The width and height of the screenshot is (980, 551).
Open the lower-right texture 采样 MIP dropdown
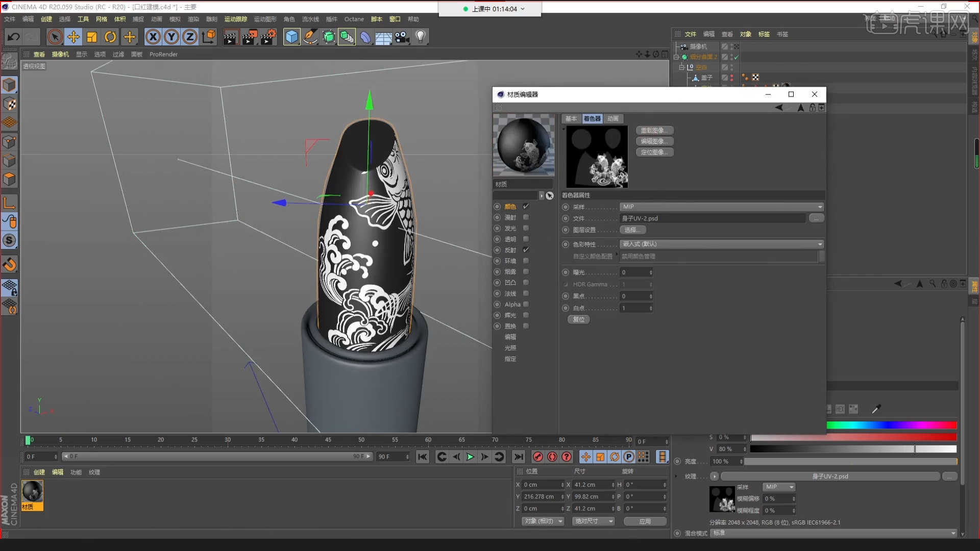779,487
